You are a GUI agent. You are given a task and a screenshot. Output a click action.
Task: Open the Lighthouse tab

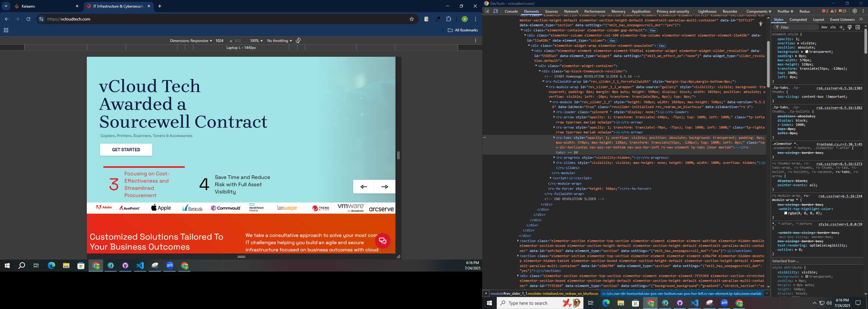[x=707, y=11]
